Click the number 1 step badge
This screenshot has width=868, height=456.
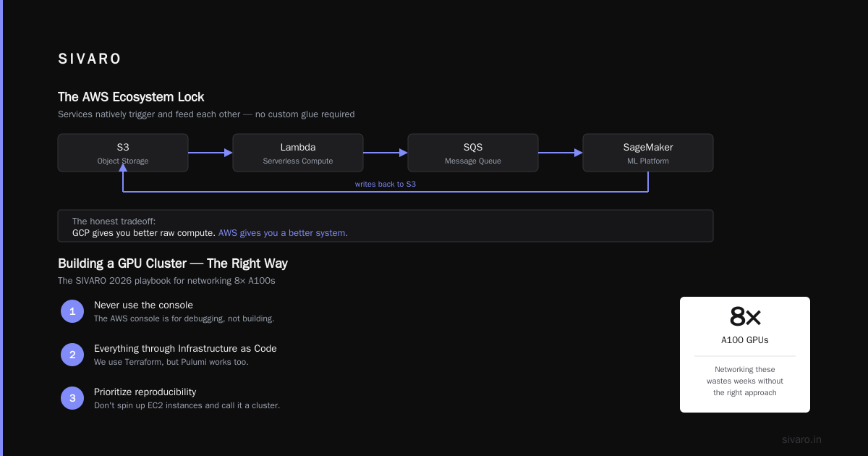[72, 311]
